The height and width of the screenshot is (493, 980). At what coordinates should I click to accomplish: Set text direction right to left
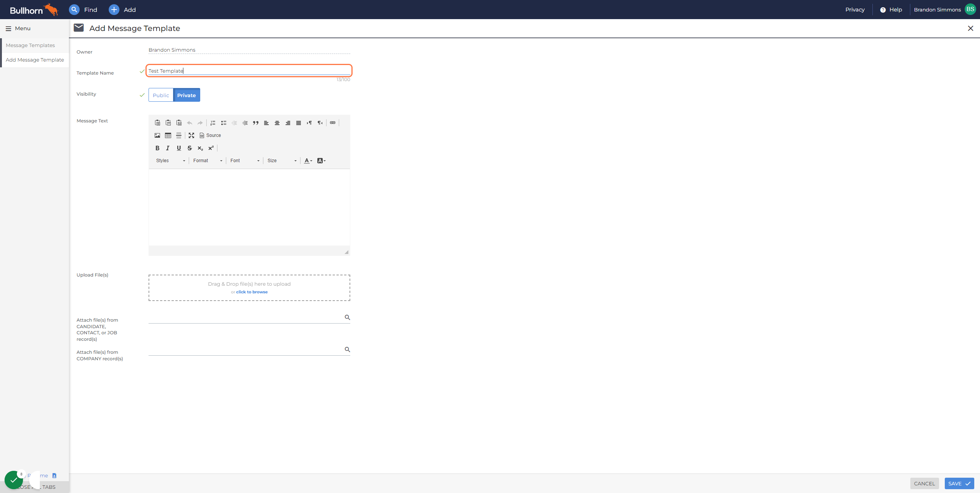[x=320, y=123]
